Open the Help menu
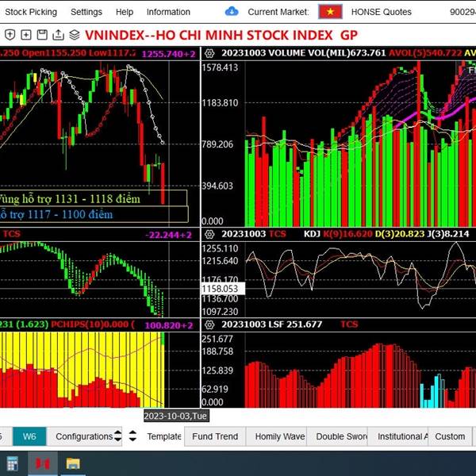This screenshot has height=476, width=476. (125, 12)
